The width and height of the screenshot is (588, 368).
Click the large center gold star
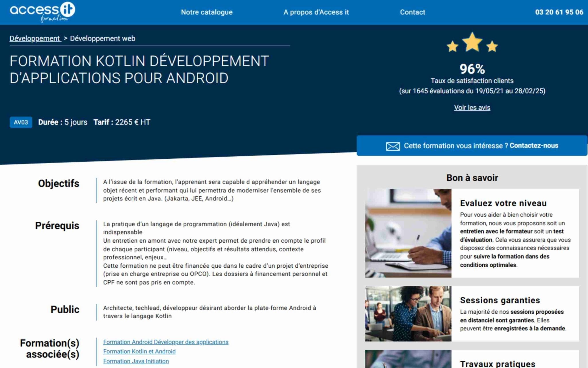pyautogui.click(x=472, y=42)
